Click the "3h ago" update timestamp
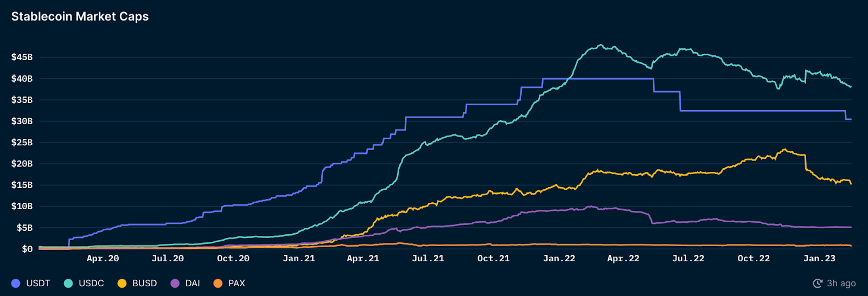Screen dimensions: 868x296 [x=841, y=284]
